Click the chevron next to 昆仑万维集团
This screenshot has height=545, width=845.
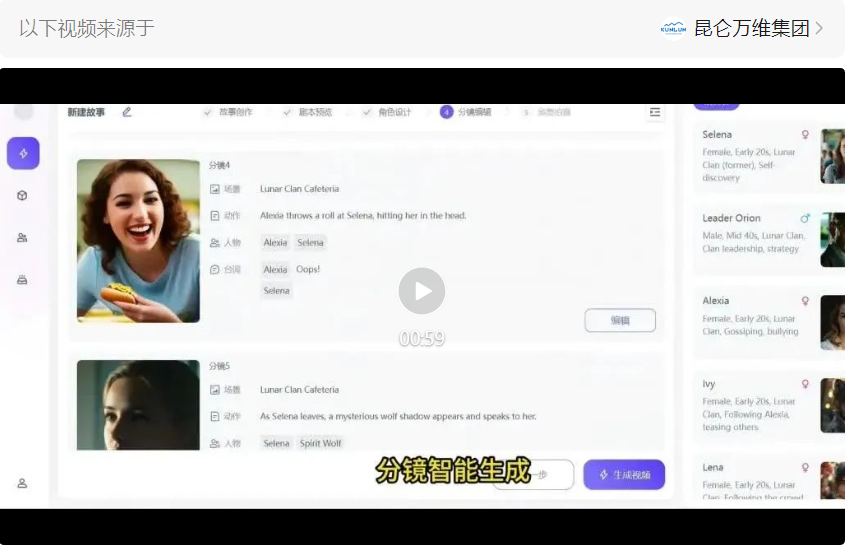point(820,28)
